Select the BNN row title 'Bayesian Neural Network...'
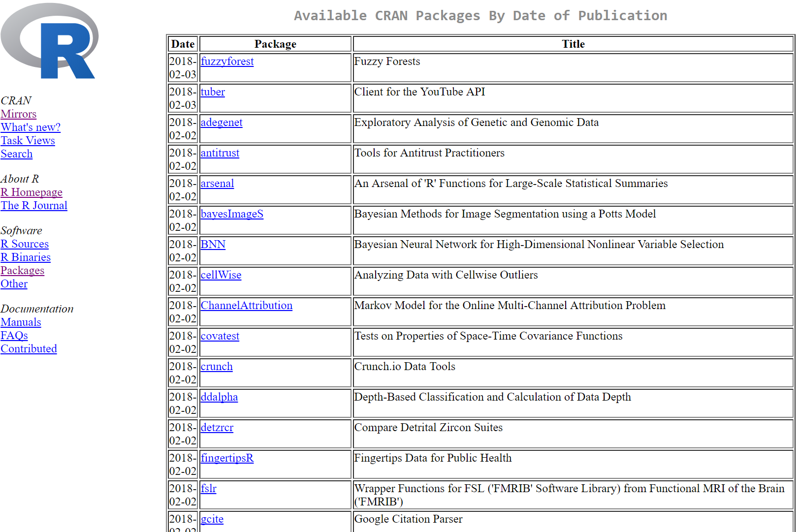The image size is (799, 532). tap(539, 245)
